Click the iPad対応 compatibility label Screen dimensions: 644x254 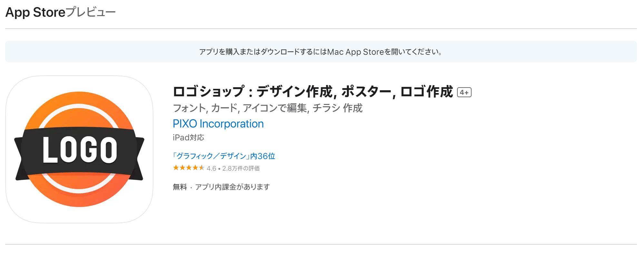189,137
